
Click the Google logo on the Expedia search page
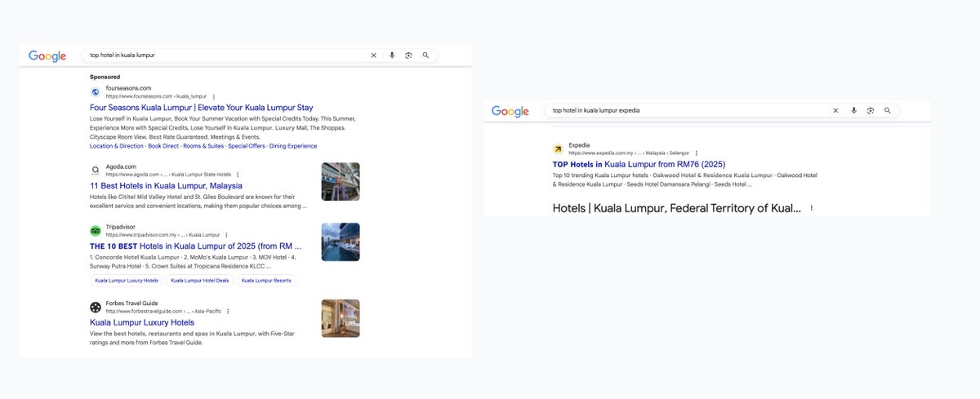tap(510, 111)
